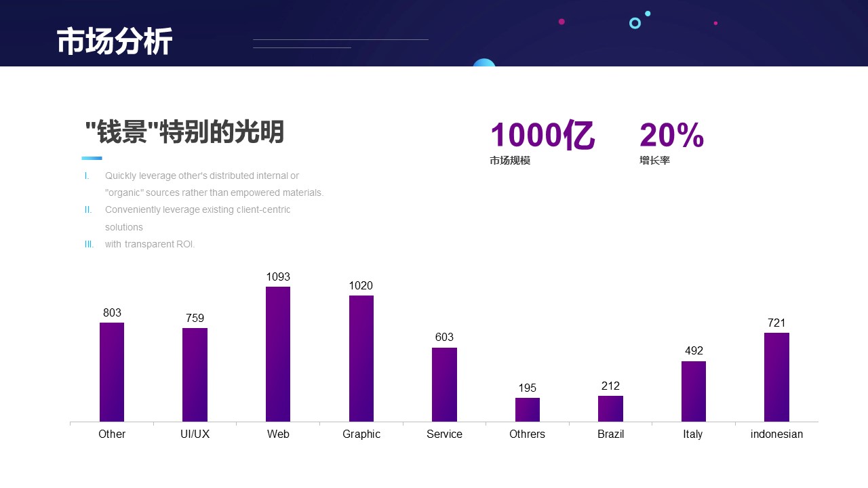The height and width of the screenshot is (488, 868).
Task: Click the "solutions" text line
Action: pos(124,227)
